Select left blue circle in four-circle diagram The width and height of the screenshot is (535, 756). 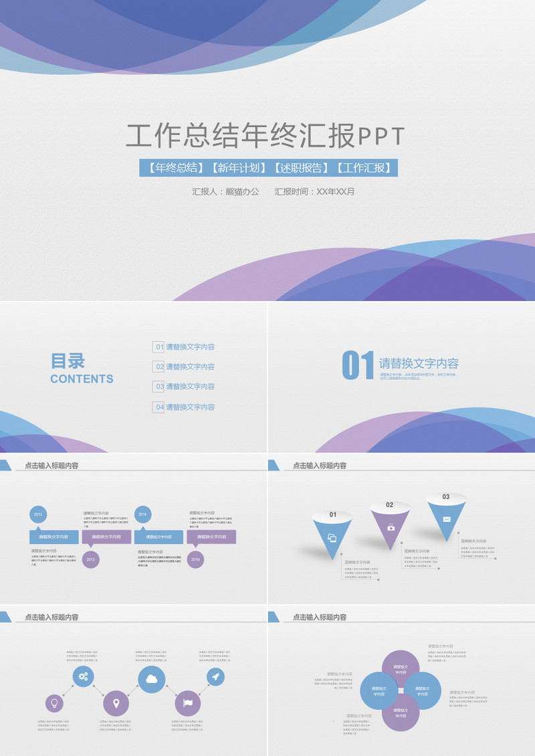click(x=379, y=690)
